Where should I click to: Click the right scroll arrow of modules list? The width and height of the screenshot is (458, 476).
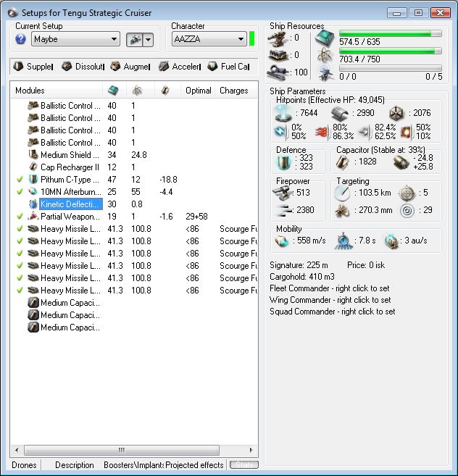coord(251,450)
